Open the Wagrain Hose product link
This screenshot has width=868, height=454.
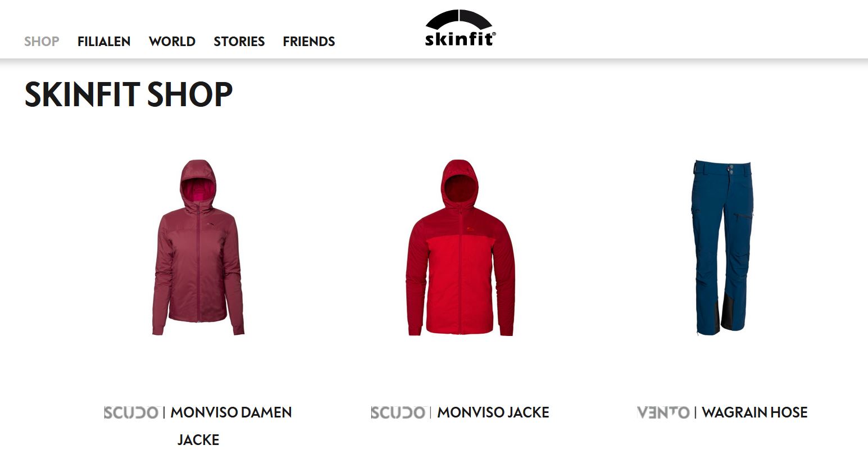[x=755, y=412]
